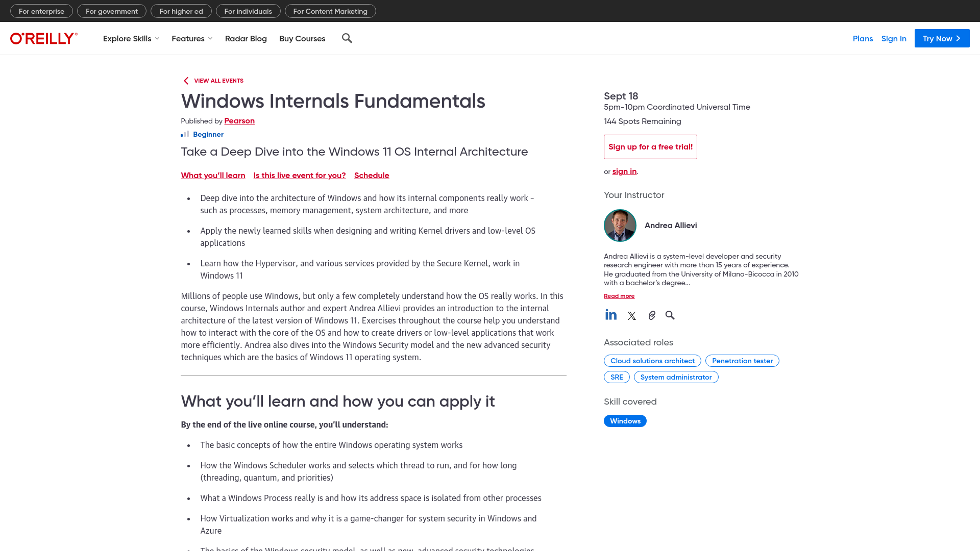Select the For enterprise tab
This screenshot has width=980, height=551.
coord(41,11)
